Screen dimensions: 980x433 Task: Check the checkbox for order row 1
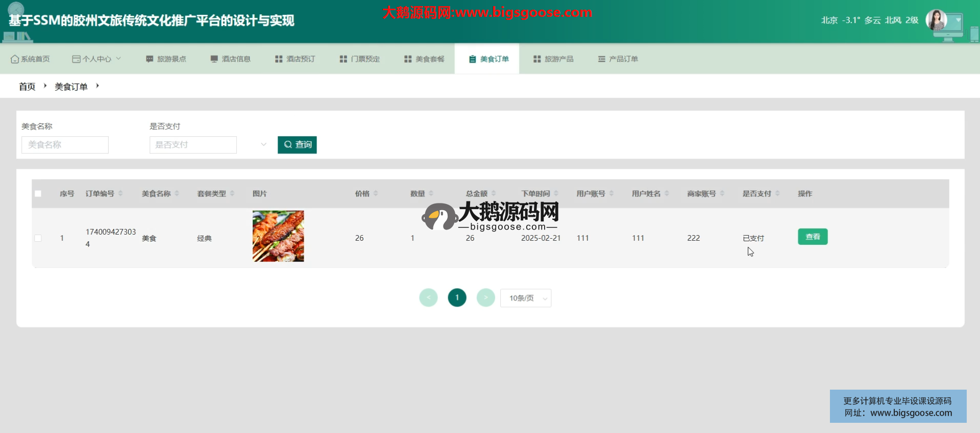(x=38, y=238)
